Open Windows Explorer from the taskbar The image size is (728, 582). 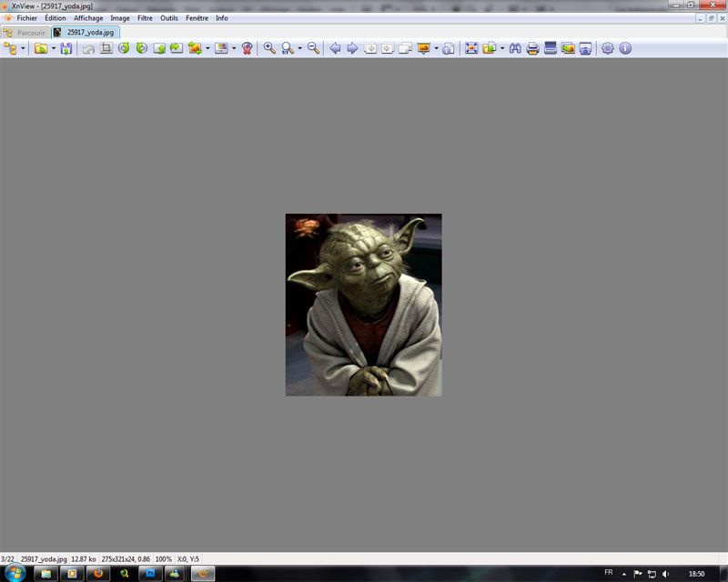pyautogui.click(x=46, y=574)
